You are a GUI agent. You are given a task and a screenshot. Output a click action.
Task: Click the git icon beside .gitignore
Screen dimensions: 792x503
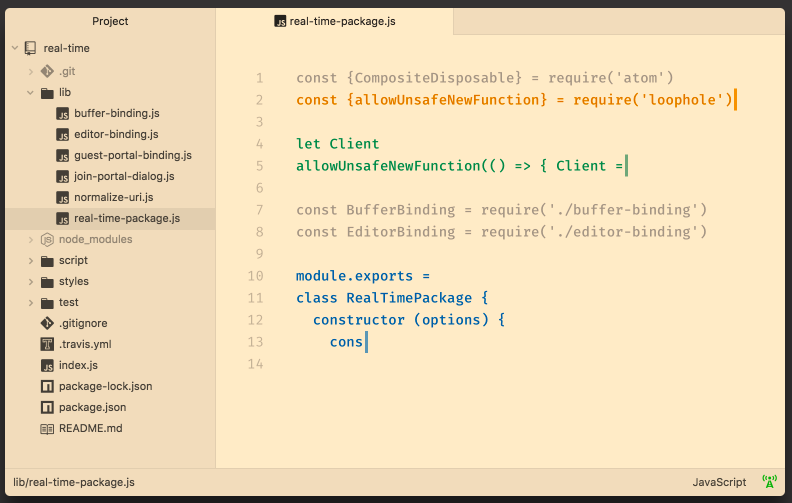click(46, 324)
